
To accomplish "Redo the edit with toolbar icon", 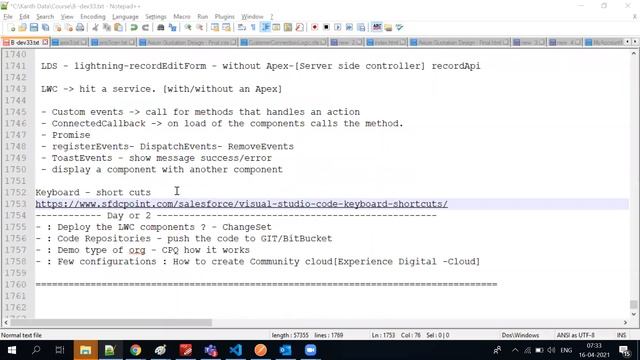I will pyautogui.click(x=145, y=27).
